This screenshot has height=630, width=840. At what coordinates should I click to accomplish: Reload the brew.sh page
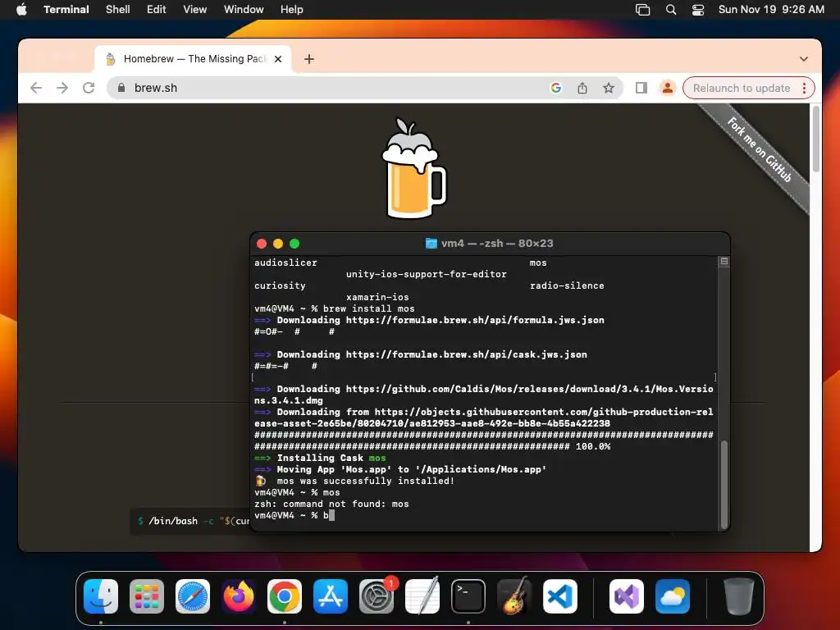[x=89, y=88]
